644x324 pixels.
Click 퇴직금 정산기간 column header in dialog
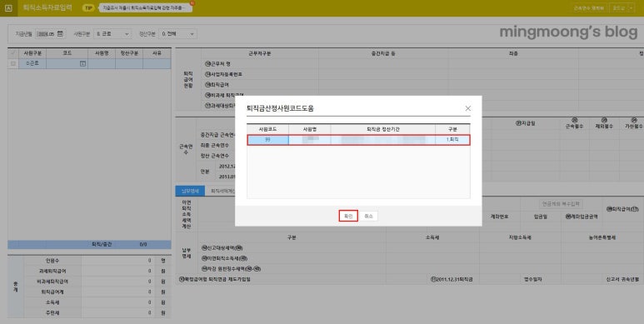[x=382, y=129]
